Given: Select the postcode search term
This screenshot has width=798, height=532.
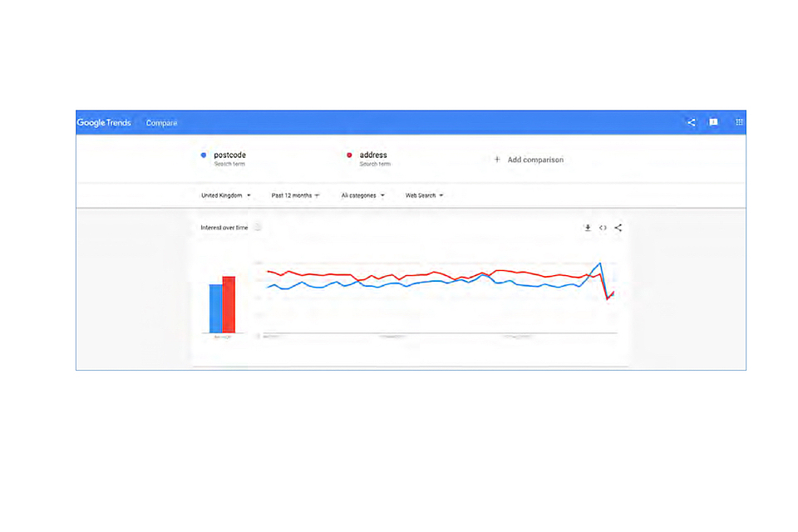Looking at the screenshot, I should coord(229,155).
